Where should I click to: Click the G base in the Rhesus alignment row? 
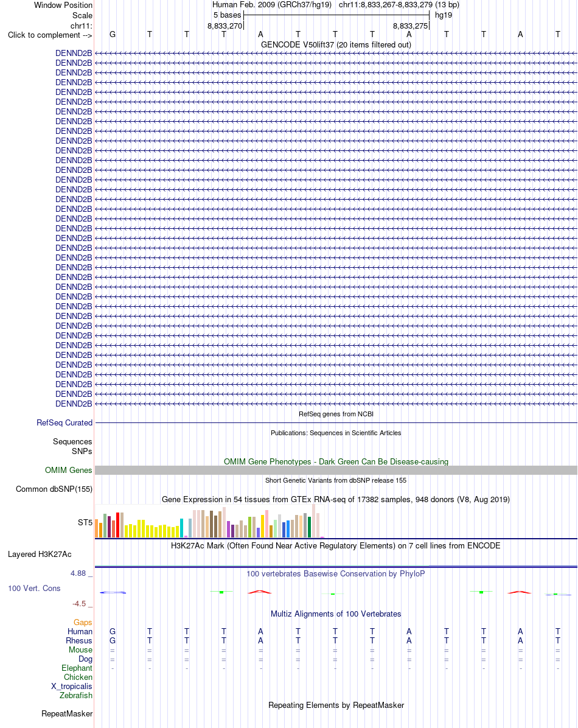pos(113,641)
